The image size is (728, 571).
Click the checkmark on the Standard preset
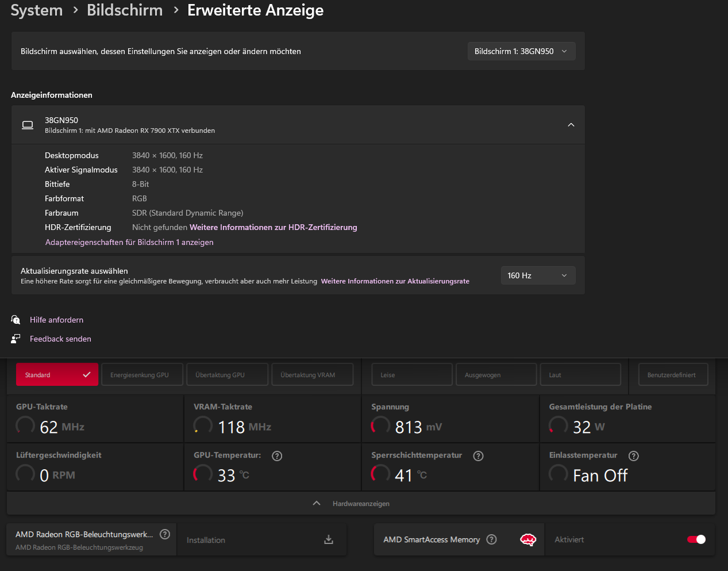(x=87, y=374)
